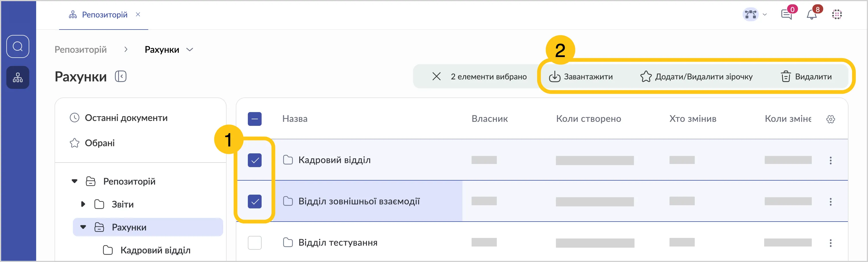Uncheck the Відділ зовнішньої взаємодії checkbox
Screen dimensions: 868x262
pyautogui.click(x=255, y=202)
